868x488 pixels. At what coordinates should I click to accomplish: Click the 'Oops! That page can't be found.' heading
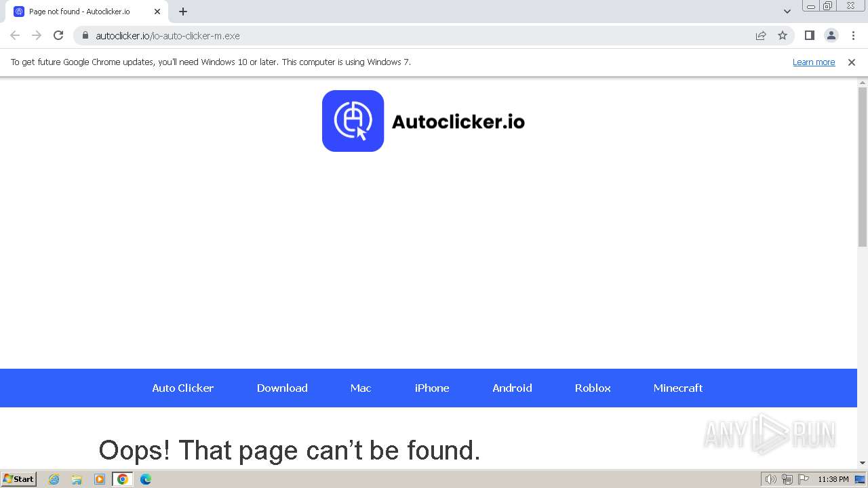point(290,450)
